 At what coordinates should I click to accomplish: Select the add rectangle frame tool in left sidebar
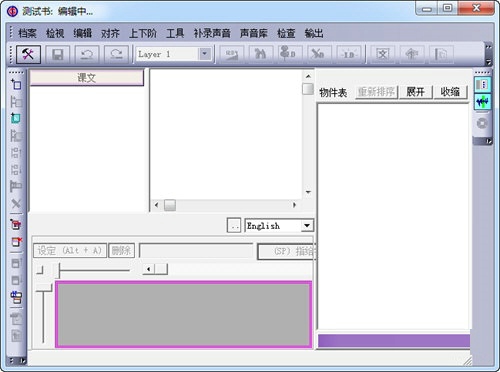tap(16, 84)
